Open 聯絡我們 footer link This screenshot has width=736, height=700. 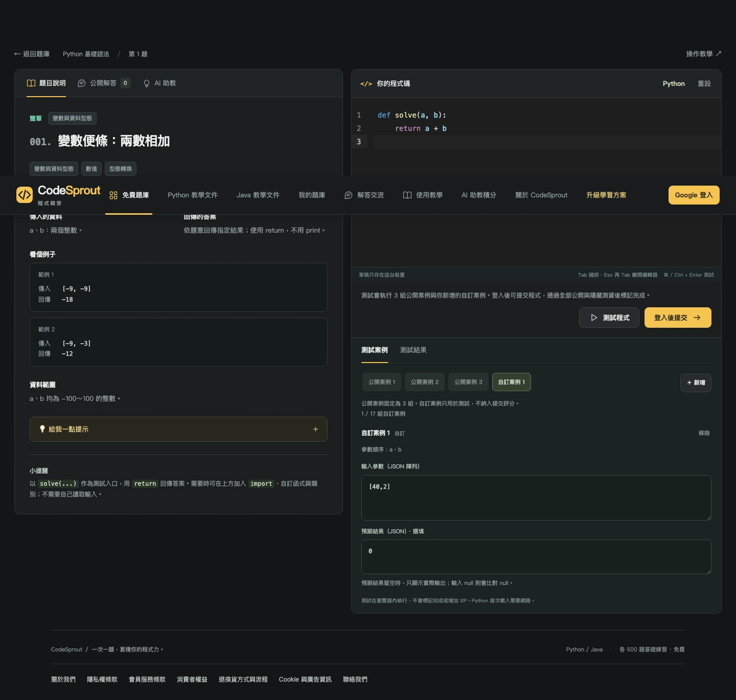click(x=355, y=680)
